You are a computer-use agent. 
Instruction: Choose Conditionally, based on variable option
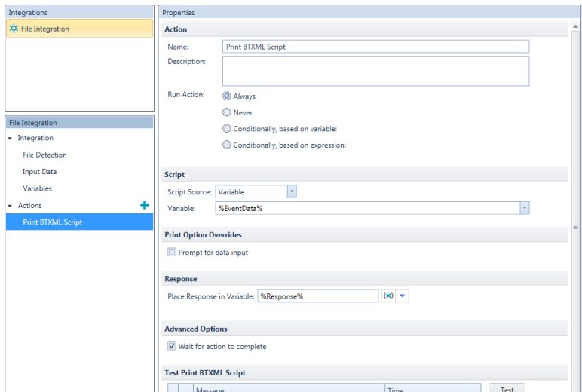pos(227,129)
